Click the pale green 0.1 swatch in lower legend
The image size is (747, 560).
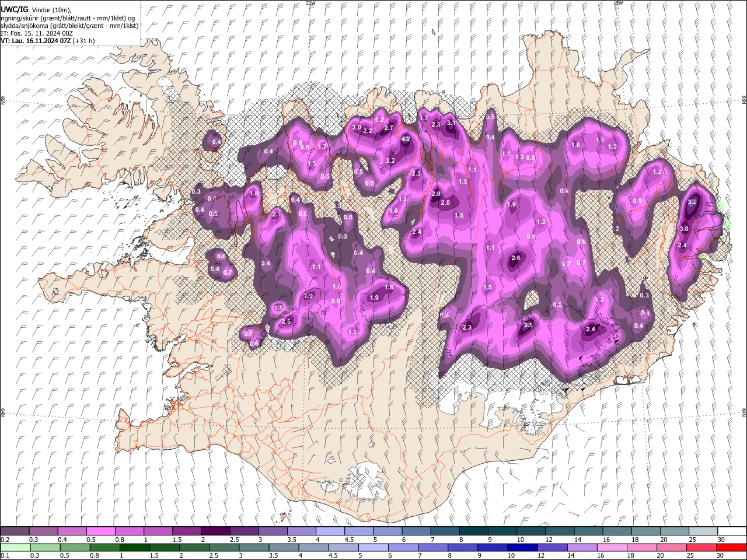tap(15, 547)
